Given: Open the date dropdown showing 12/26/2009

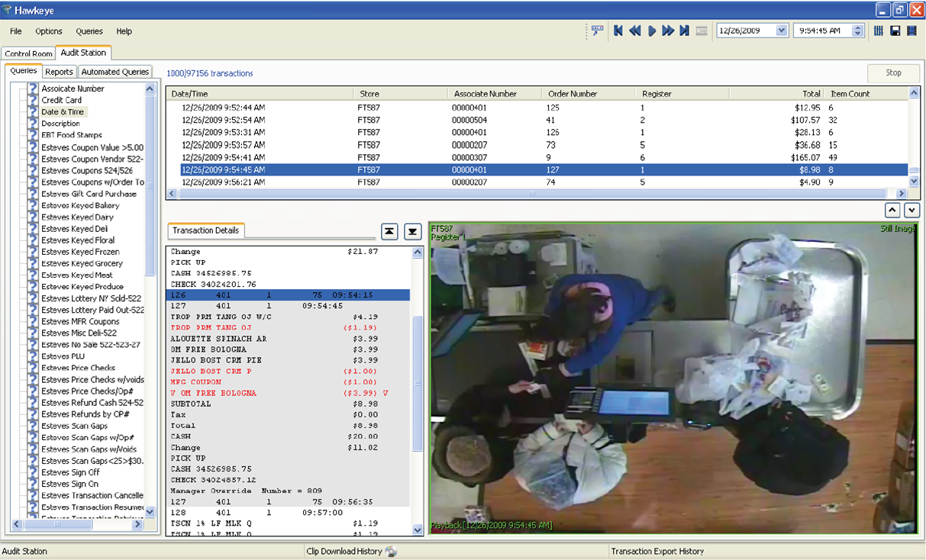Looking at the screenshot, I should 781,31.
